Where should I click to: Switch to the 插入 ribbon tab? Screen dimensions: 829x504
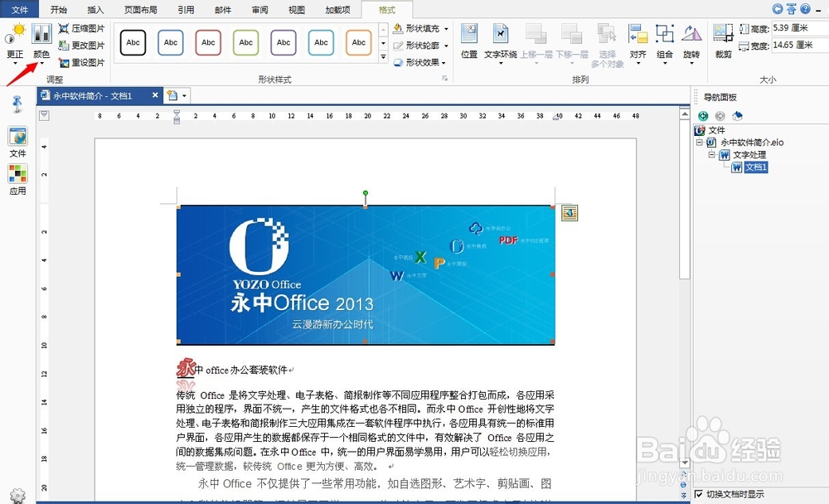click(95, 9)
